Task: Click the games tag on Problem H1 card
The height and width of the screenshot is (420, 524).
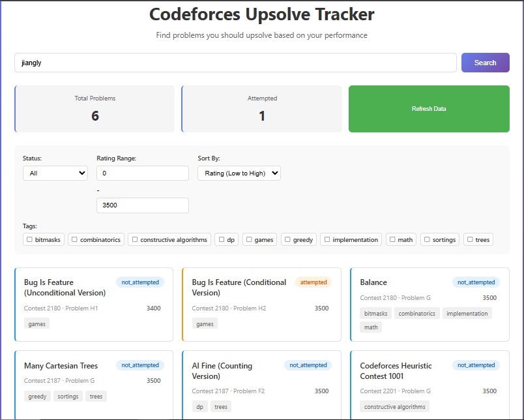Action: 36,323
